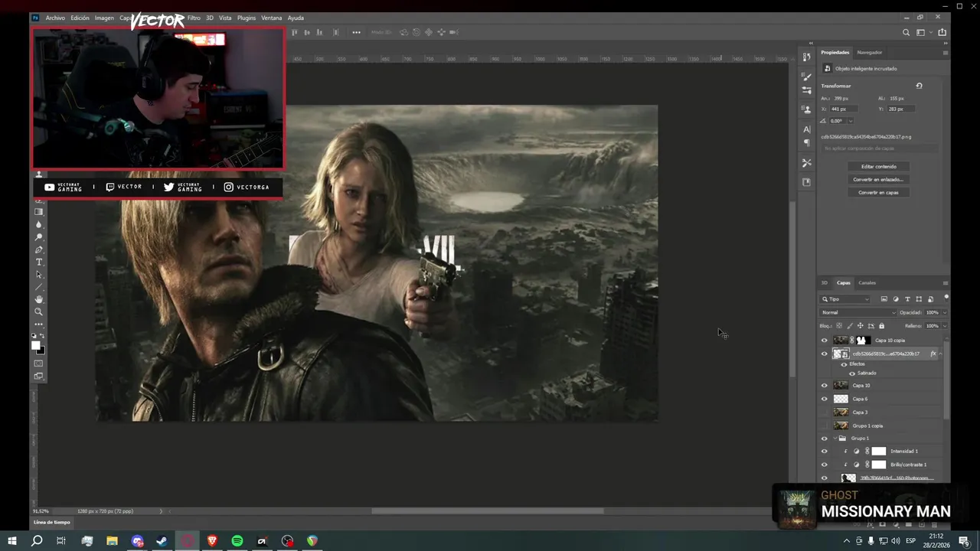Reset to default foreground and background colors

(34, 336)
